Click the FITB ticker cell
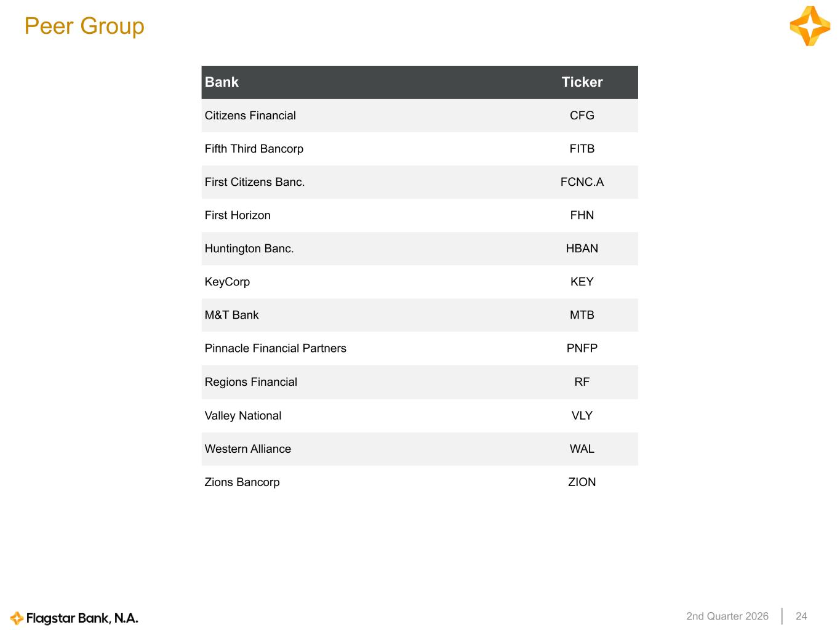This screenshot has width=840, height=630. click(582, 149)
